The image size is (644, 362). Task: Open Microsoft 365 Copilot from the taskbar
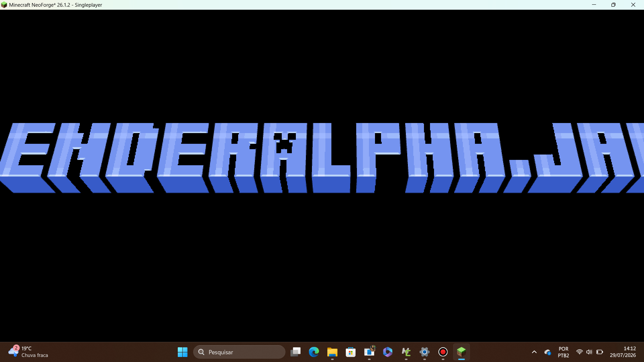click(x=388, y=352)
